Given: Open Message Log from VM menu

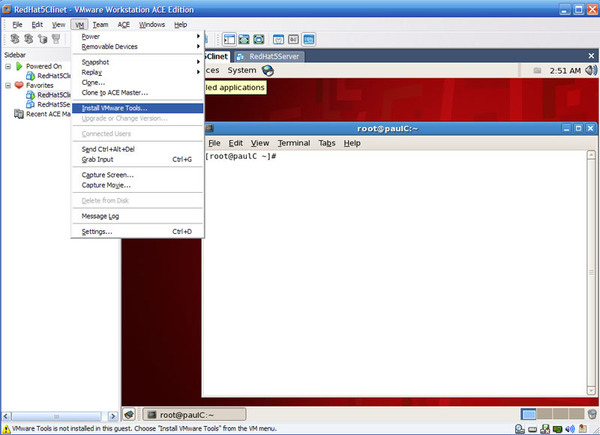Looking at the screenshot, I should (137, 216).
